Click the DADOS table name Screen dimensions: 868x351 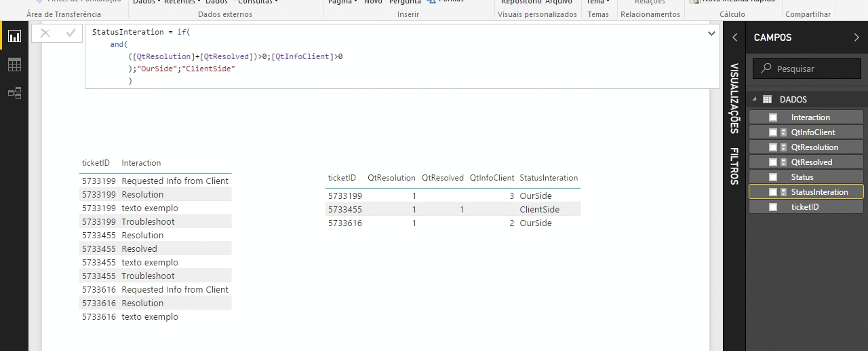coord(793,99)
